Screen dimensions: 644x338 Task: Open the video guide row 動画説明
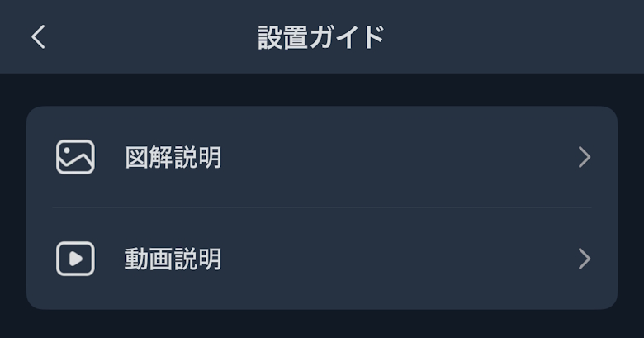322,259
